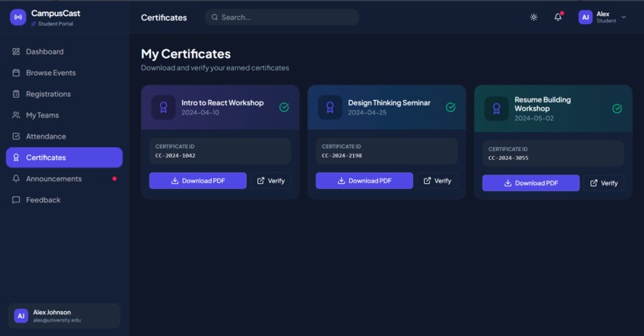Click the Student Portal subtitle
The image size is (644, 336).
pos(55,24)
